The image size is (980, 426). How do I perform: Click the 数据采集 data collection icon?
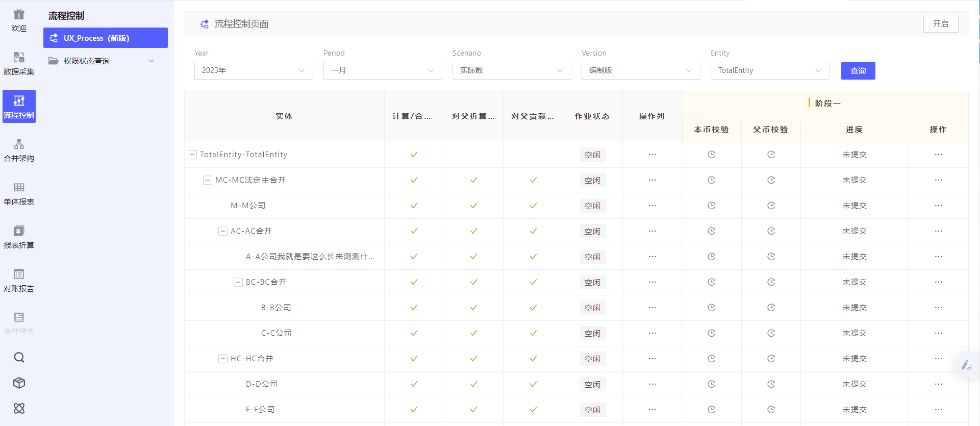pos(19,63)
